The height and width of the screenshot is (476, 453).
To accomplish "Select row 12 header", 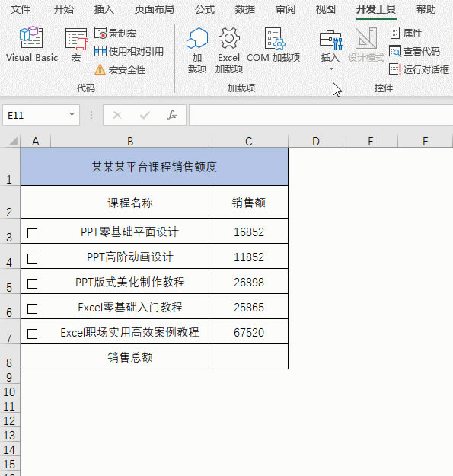I will click(10, 420).
